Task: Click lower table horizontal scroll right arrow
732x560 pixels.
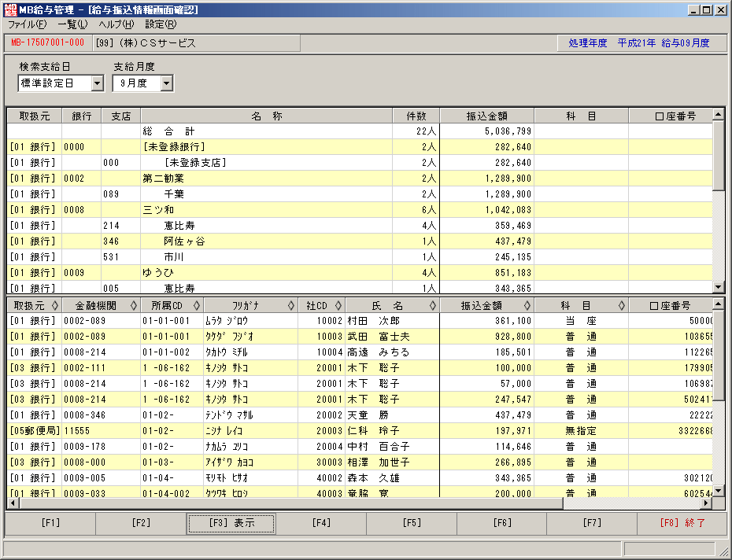Action: (706, 503)
